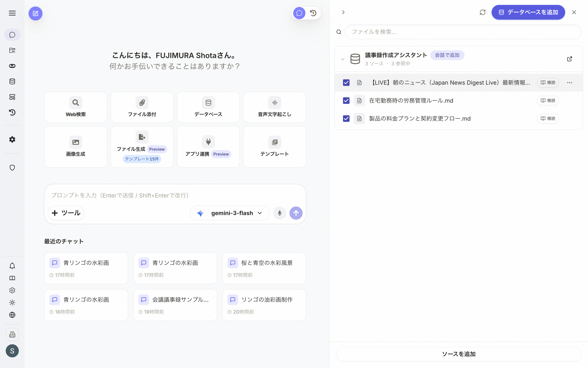Send the prompt with the arrow button

296,213
